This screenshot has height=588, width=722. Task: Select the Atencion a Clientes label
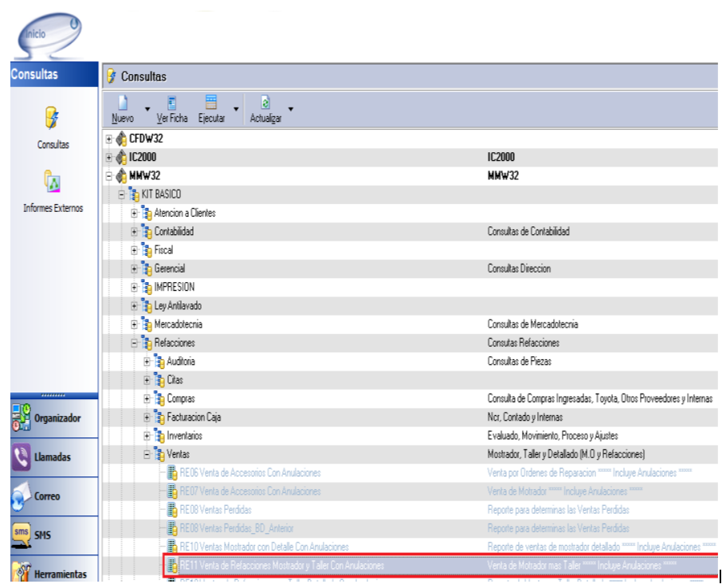[185, 213]
